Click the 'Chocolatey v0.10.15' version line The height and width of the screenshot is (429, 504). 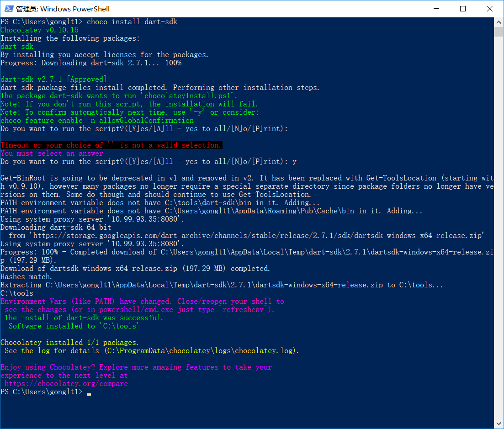click(40, 30)
